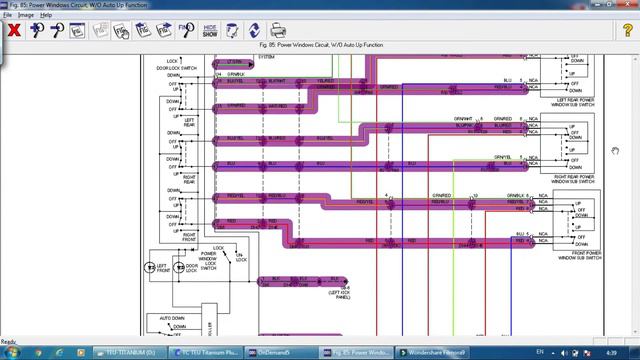Screen dimensions: 640x360
Task: Open Internet Explorer from the taskbar
Action: pos(59,353)
